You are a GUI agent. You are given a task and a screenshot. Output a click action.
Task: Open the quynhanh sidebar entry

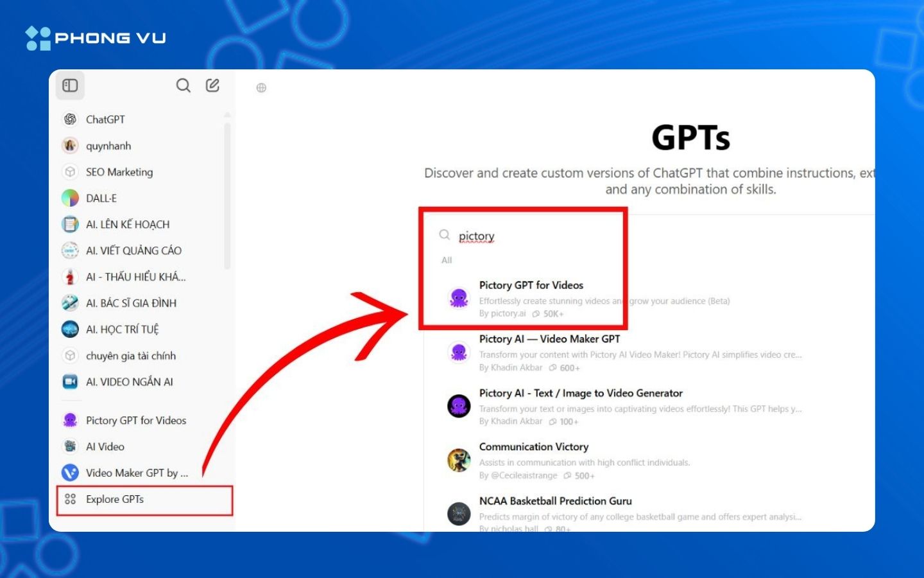pyautogui.click(x=108, y=146)
